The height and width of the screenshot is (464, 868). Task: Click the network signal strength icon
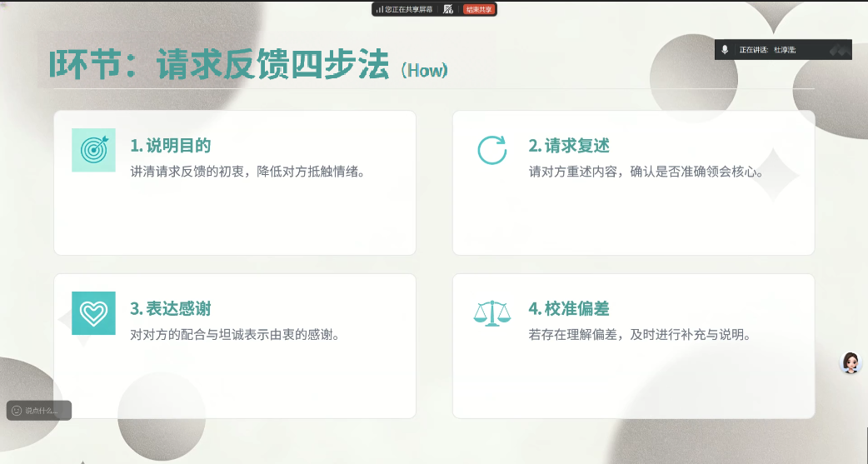[379, 9]
